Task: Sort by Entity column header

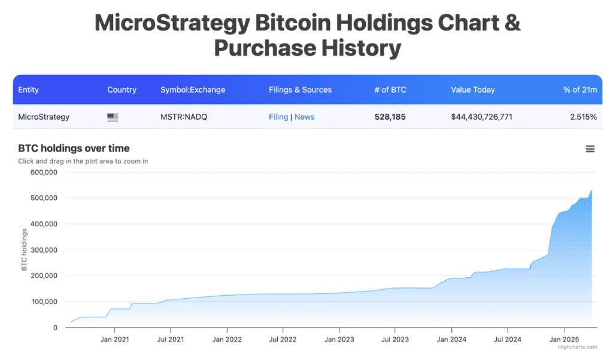Action: [29, 90]
